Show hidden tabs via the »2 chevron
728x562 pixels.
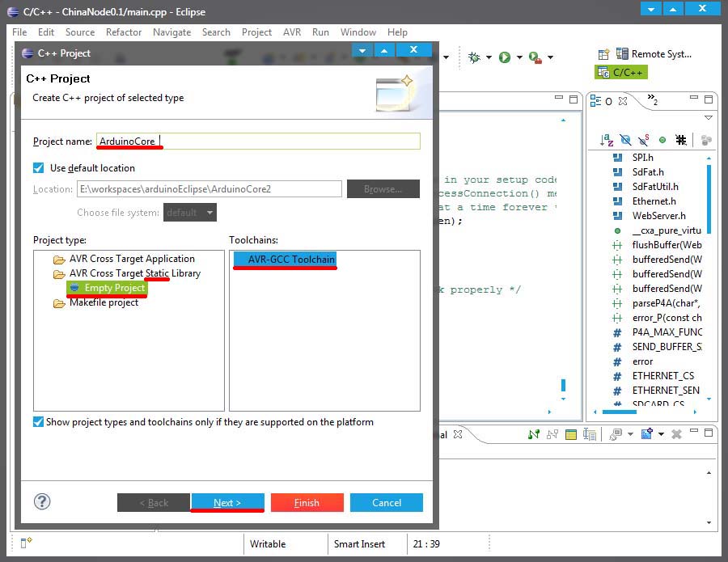[652, 99]
